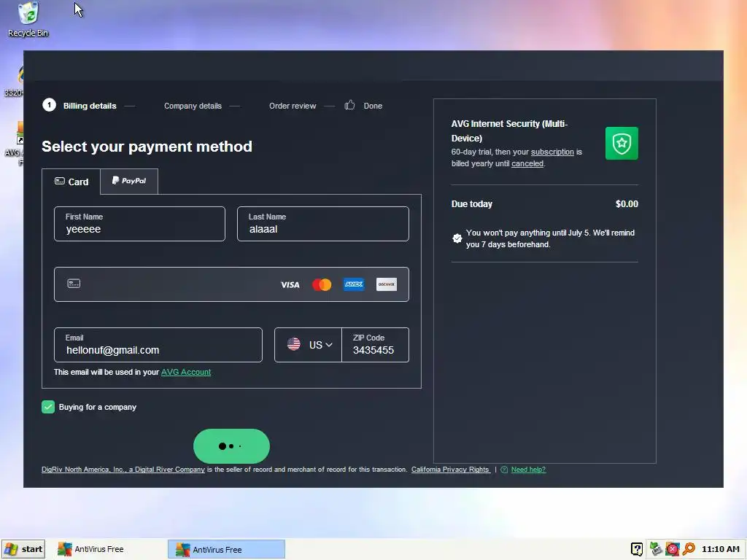Image resolution: width=747 pixels, height=560 pixels.
Task: Open the Windows start button
Action: [x=23, y=549]
